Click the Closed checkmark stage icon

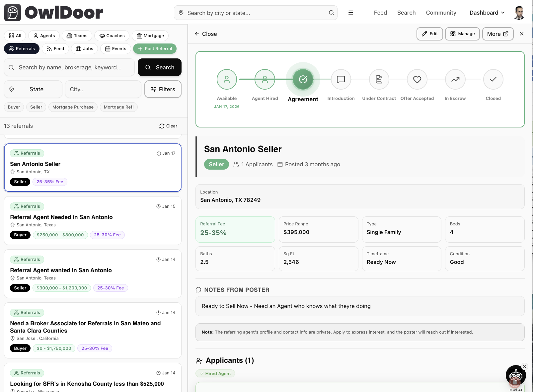(x=493, y=79)
